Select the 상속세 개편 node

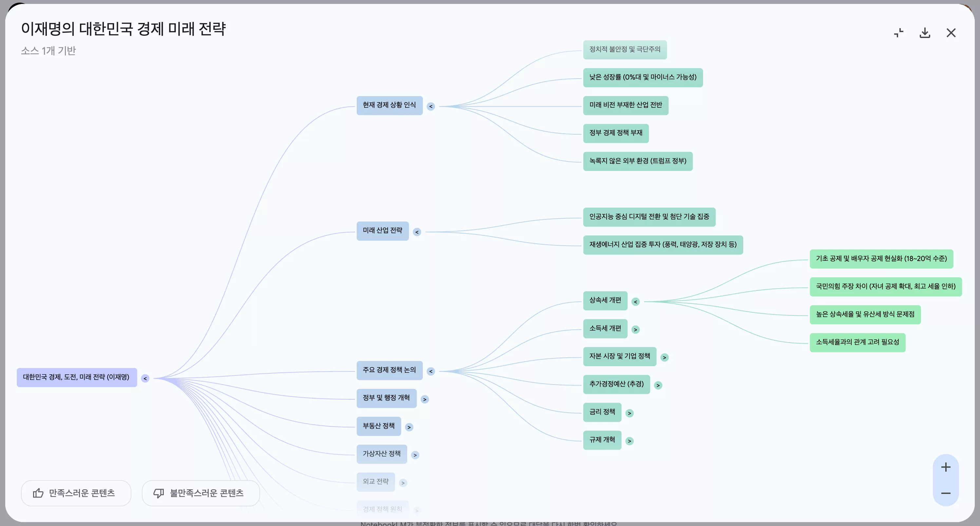(x=605, y=300)
